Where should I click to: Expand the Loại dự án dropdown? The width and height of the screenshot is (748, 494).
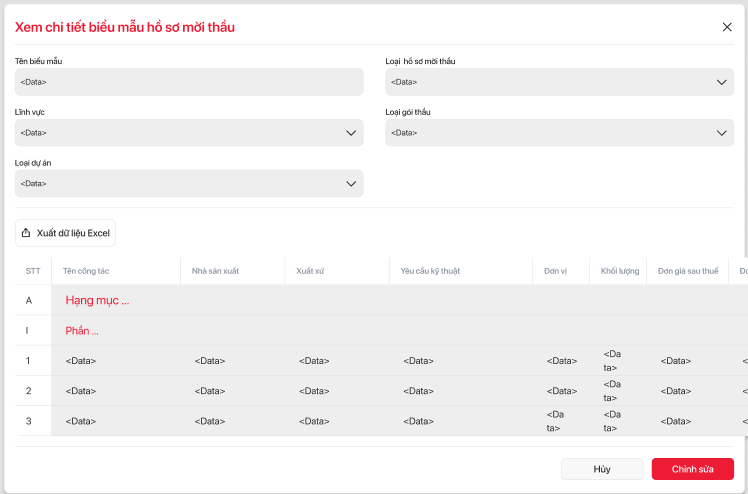tap(189, 183)
